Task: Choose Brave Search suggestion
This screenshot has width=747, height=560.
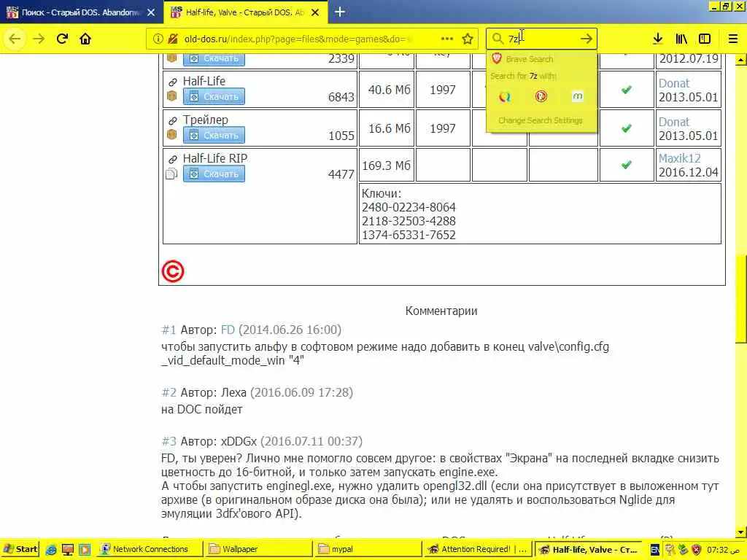Action: 541,59
